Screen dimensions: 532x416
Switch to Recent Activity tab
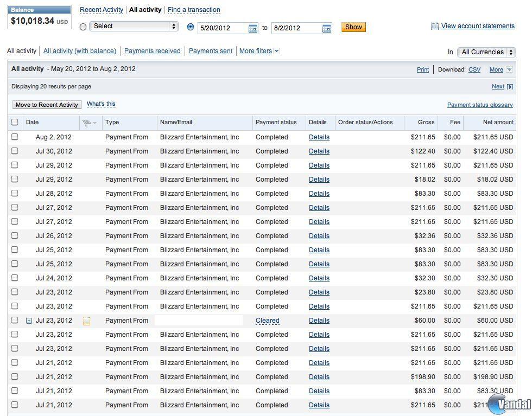coord(102,10)
